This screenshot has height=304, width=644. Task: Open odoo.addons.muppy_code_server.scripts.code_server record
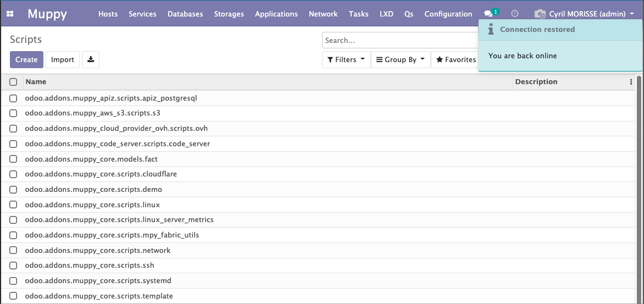point(118,144)
